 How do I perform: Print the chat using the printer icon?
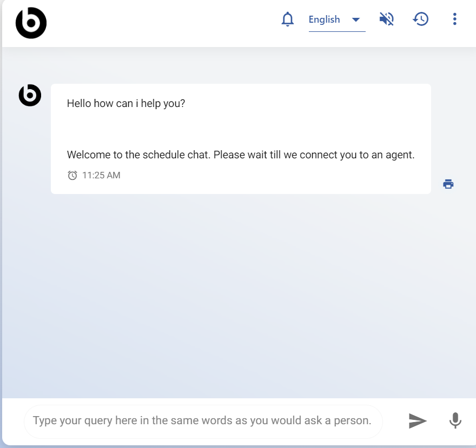[x=448, y=184]
